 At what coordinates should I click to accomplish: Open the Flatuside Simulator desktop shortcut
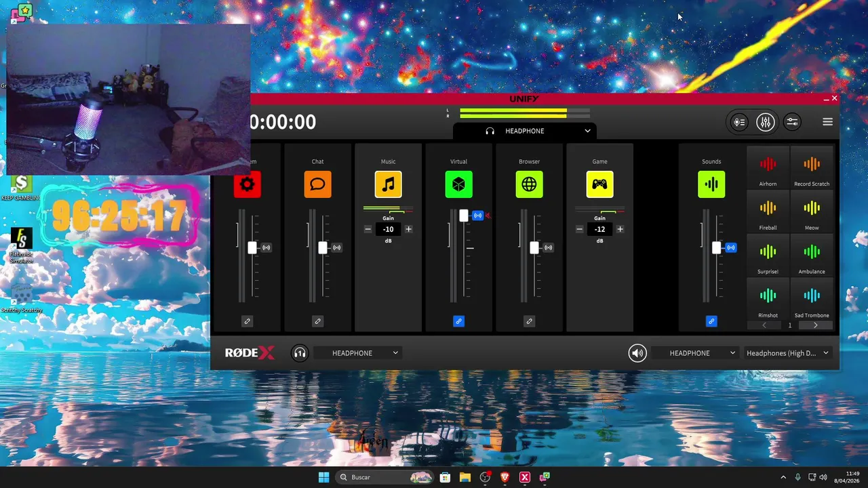(21, 246)
